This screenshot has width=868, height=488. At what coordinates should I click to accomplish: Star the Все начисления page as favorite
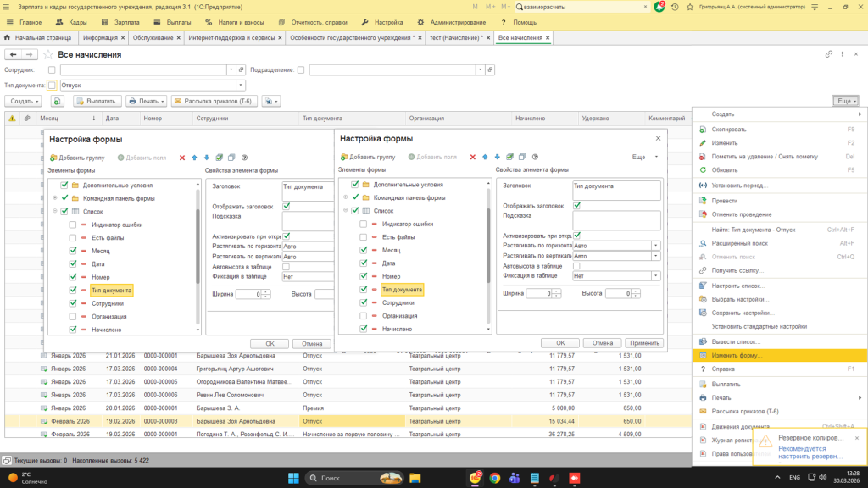click(48, 54)
